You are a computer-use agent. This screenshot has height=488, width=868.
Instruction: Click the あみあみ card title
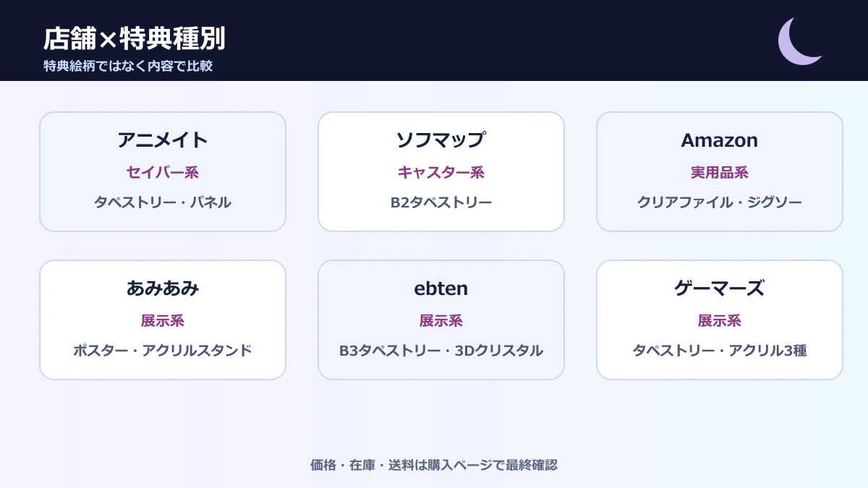[163, 288]
